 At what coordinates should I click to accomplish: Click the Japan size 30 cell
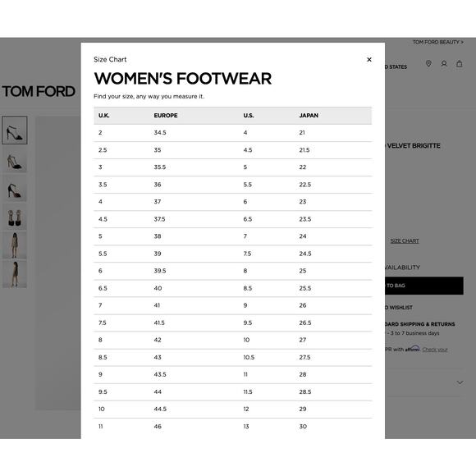tap(303, 427)
